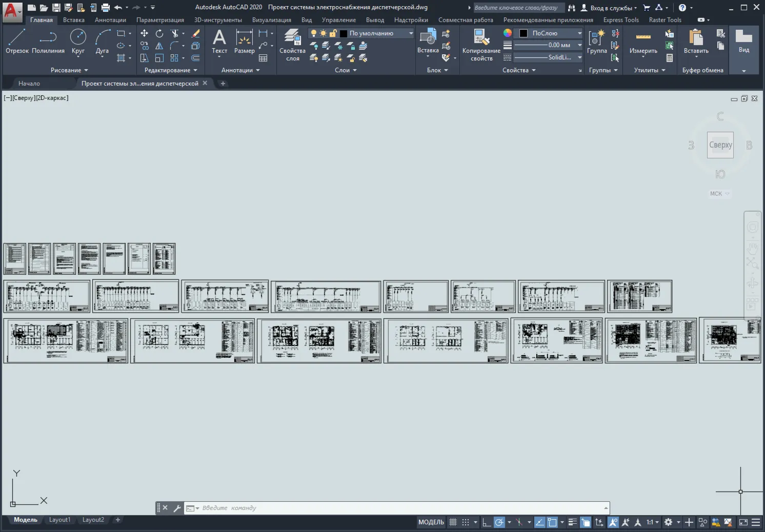This screenshot has width=765, height=532.
Task: Select the Copy objects tool
Action: (x=145, y=46)
